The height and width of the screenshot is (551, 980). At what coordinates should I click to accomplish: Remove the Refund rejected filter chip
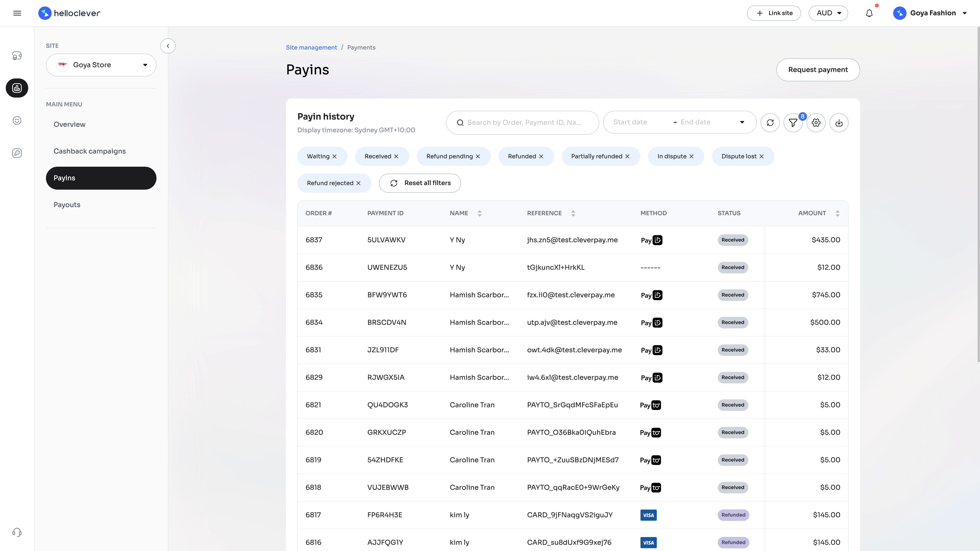tap(358, 183)
